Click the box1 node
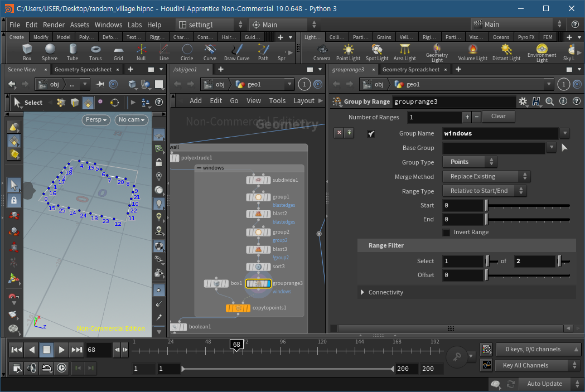The width and height of the screenshot is (585, 392). point(216,283)
